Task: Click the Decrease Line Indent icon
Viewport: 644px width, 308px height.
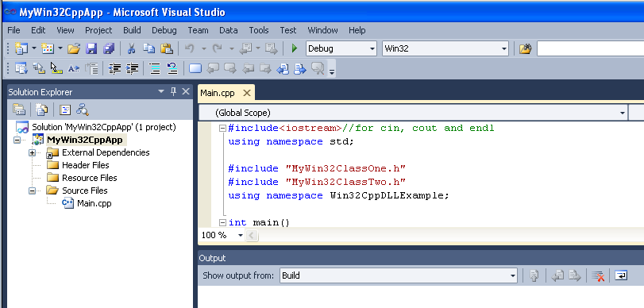Action: 114,68
